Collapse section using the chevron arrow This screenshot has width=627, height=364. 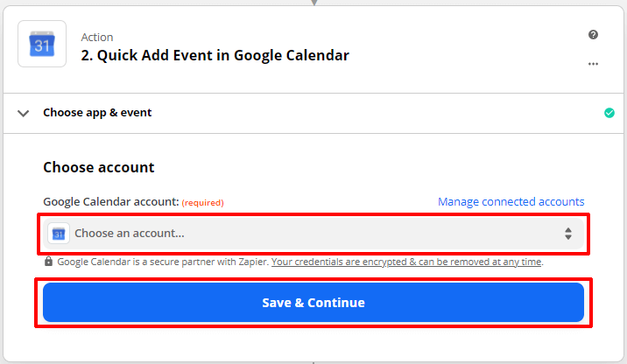(x=24, y=113)
